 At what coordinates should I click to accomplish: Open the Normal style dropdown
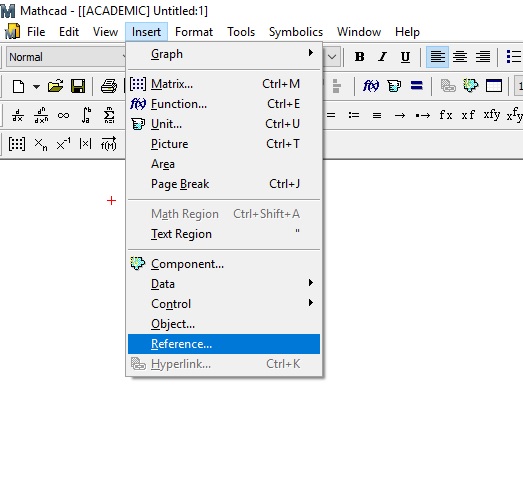point(66,57)
